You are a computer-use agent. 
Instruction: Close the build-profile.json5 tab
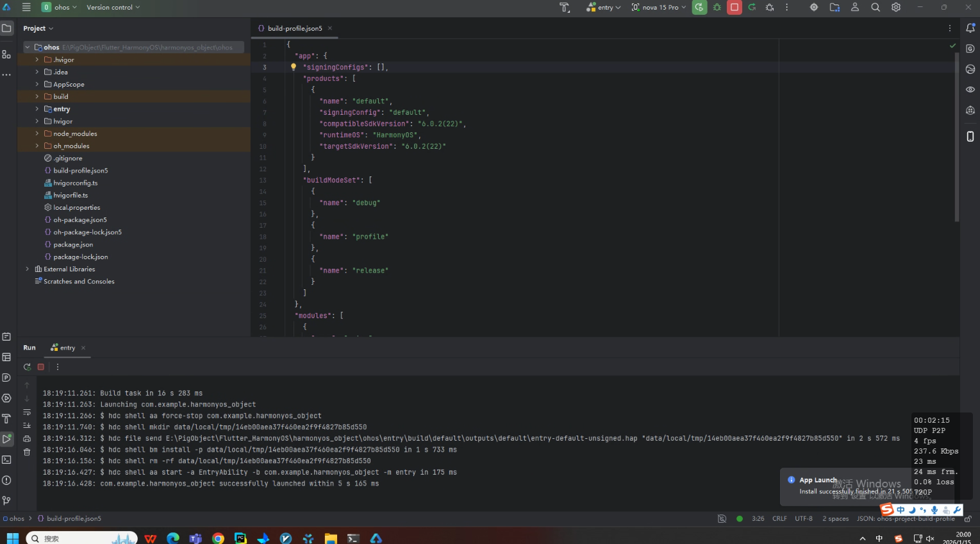(330, 28)
